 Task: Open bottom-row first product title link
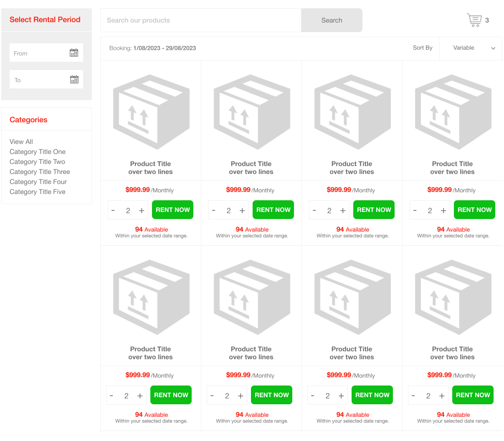pyautogui.click(x=150, y=353)
